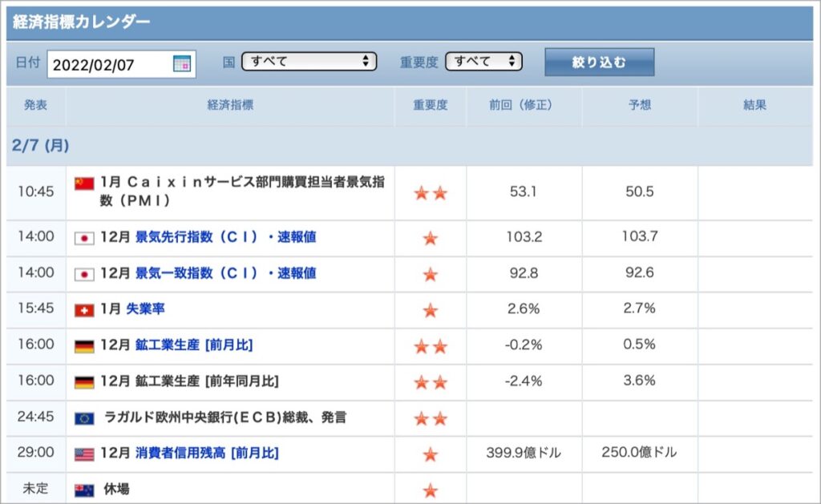Open 景気一致指数（ＣＩ）・速報値 link

pos(225,273)
